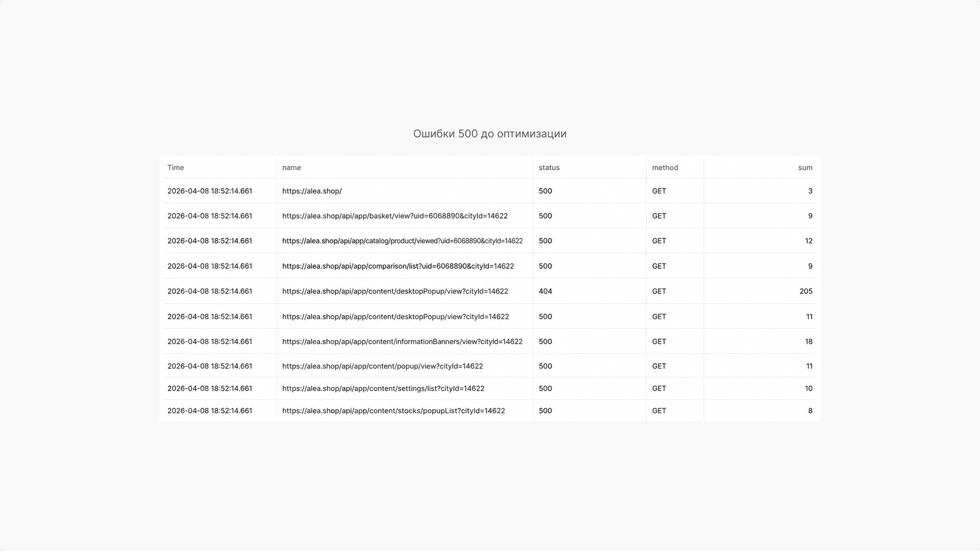This screenshot has height=551, width=980.
Task: Open the catalog/product/viewed URL
Action: (402, 241)
